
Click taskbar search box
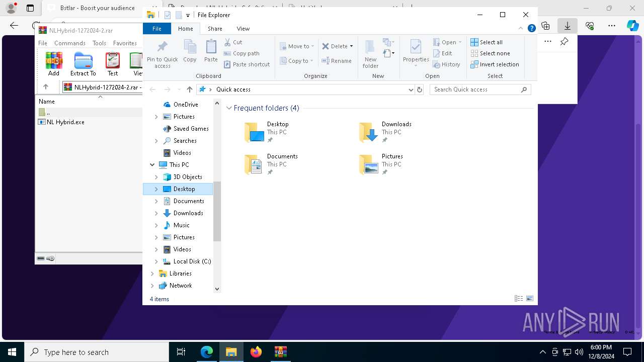[97, 352]
